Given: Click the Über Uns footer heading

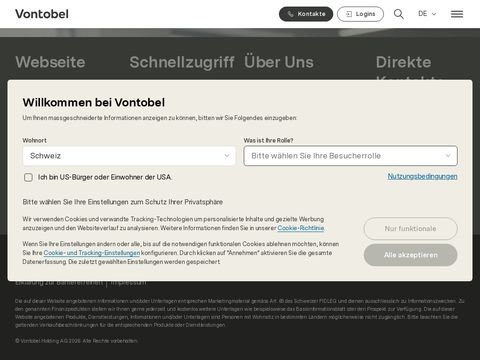Looking at the screenshot, I should [279, 62].
